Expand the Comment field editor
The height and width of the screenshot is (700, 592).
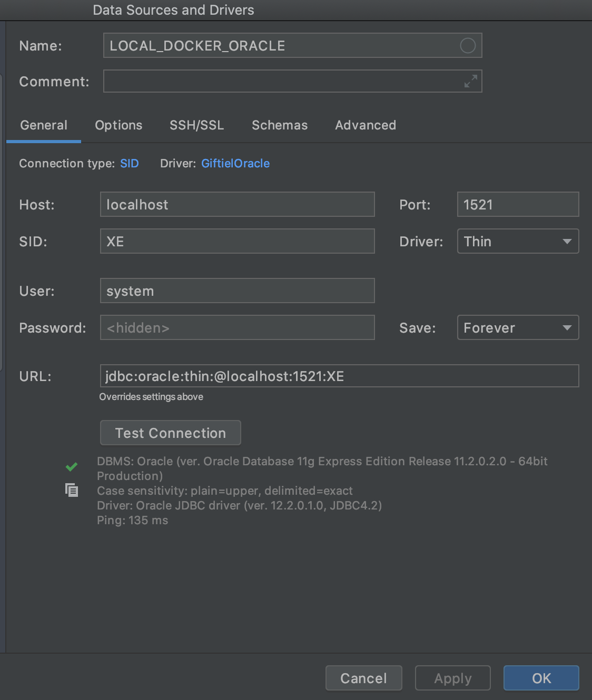pyautogui.click(x=470, y=81)
